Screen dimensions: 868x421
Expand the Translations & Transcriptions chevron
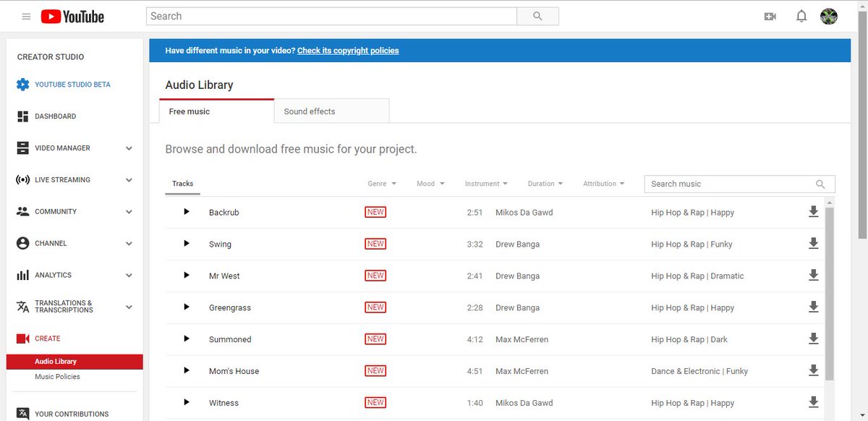pos(129,307)
